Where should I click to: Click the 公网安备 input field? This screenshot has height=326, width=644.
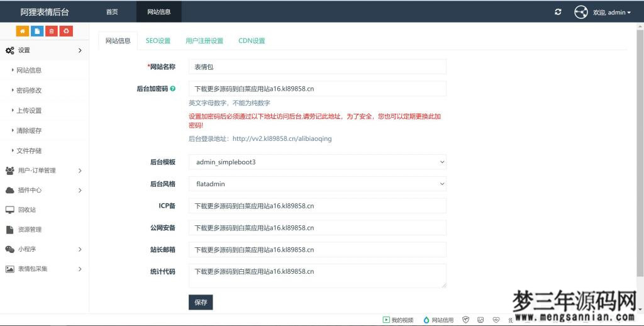[x=318, y=227]
